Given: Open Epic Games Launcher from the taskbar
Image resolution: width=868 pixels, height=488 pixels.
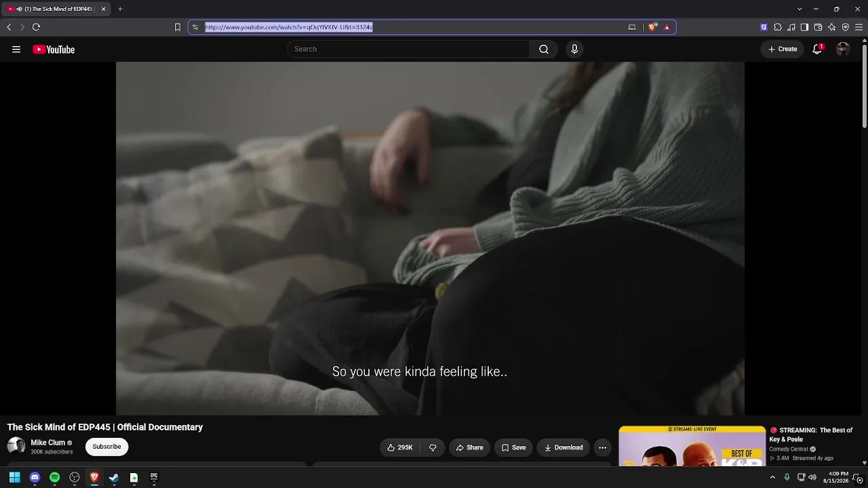Looking at the screenshot, I should pos(154,477).
